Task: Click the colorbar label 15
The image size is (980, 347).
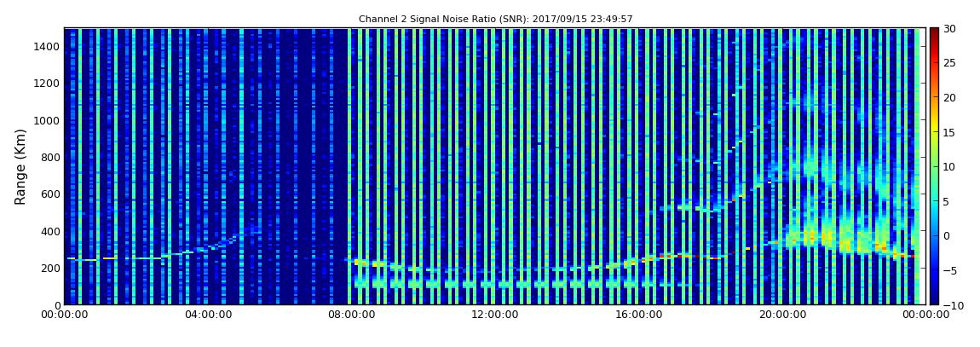Action: pyautogui.click(x=950, y=132)
